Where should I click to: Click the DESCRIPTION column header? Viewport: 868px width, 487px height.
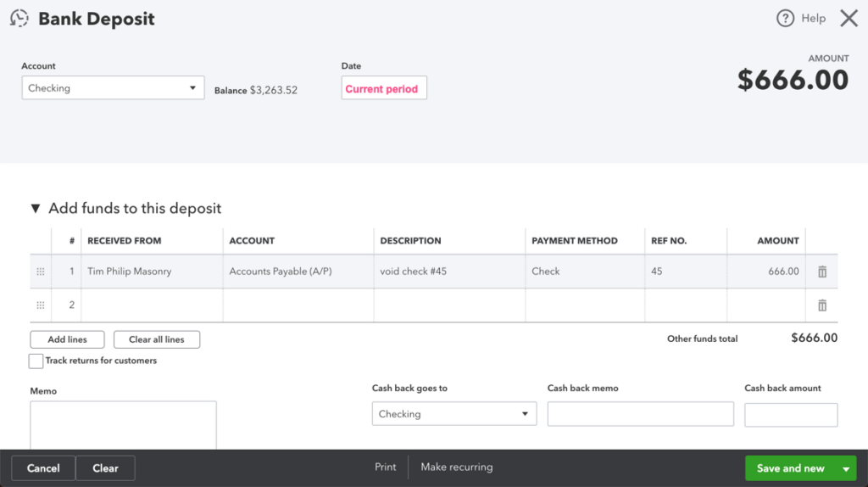(x=411, y=241)
